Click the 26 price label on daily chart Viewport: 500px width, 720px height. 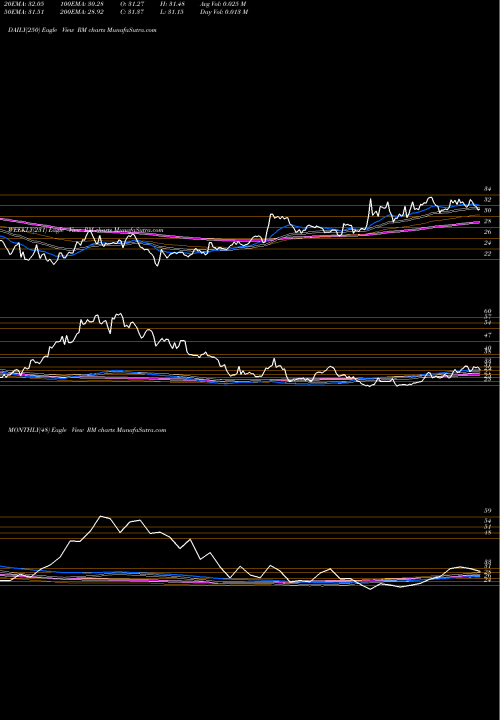pos(488,232)
